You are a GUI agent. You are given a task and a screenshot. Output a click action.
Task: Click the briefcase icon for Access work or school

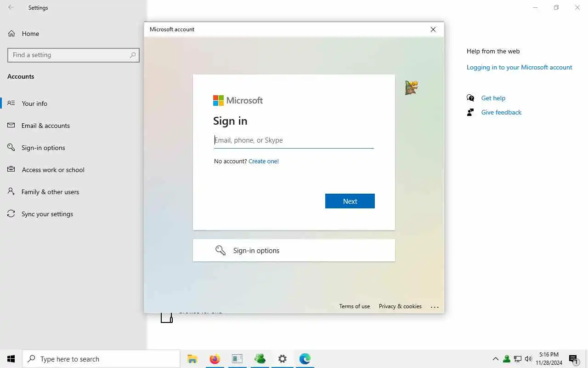coord(11,169)
